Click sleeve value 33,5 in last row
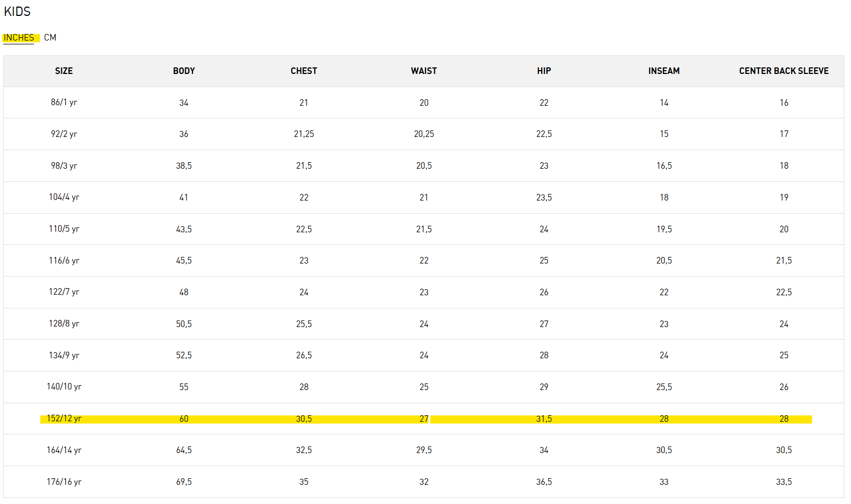The image size is (851, 504). pyautogui.click(x=784, y=482)
